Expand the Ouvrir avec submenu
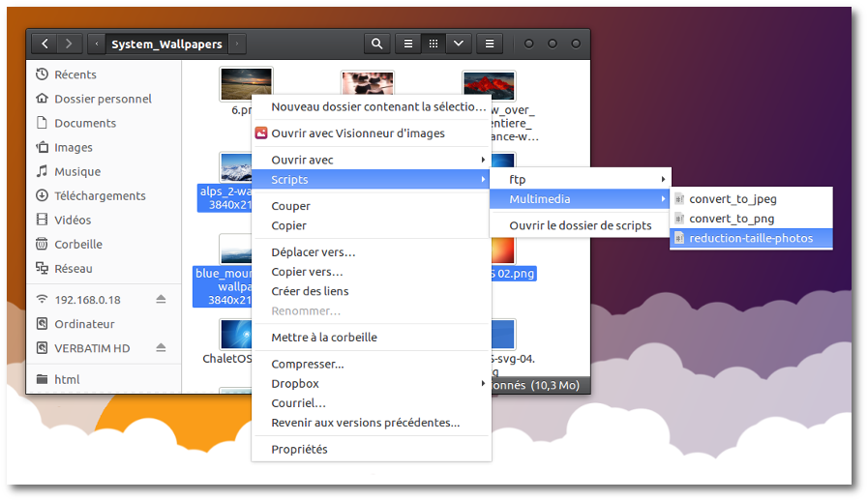The height and width of the screenshot is (501, 868). pos(372,160)
